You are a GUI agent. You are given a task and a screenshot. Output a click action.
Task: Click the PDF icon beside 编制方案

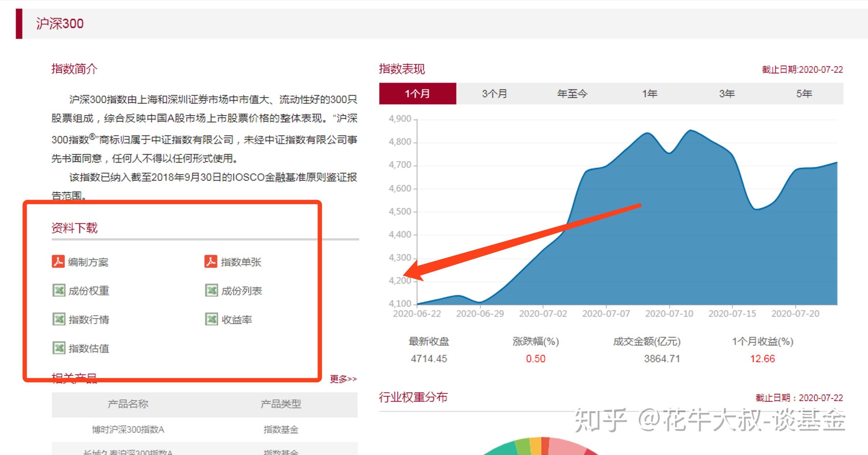pyautogui.click(x=58, y=262)
